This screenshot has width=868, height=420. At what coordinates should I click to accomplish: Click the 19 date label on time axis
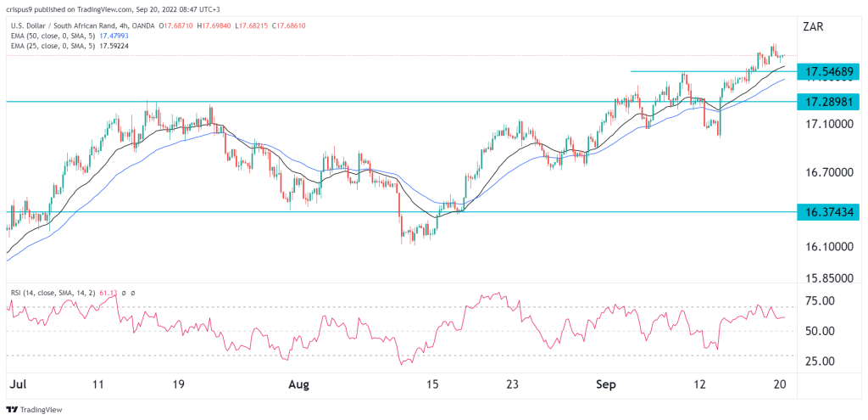[181, 384]
